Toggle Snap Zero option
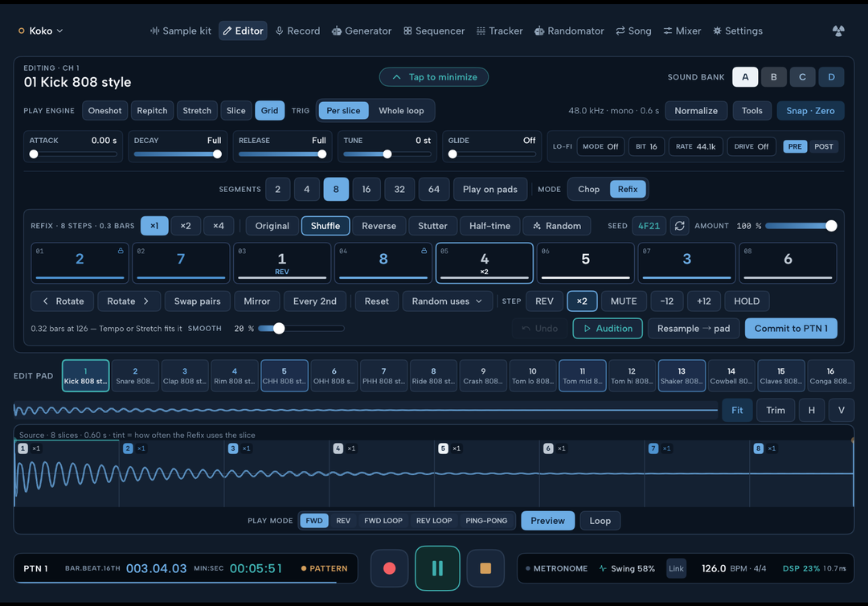 (810, 111)
